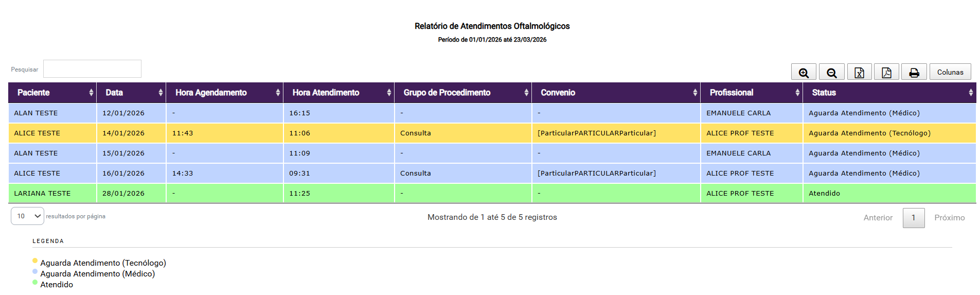The width and height of the screenshot is (980, 295).
Task: Sort by the Profissional column
Action: click(752, 93)
